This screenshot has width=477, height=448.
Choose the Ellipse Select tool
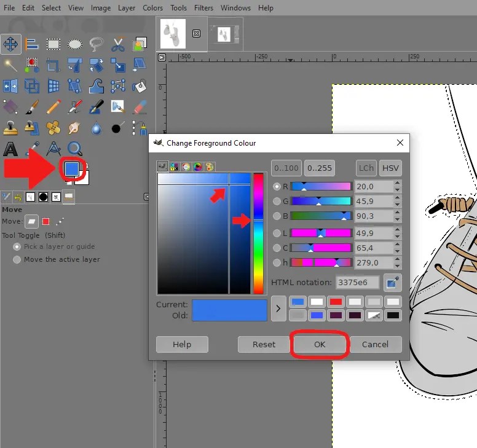tap(75, 44)
